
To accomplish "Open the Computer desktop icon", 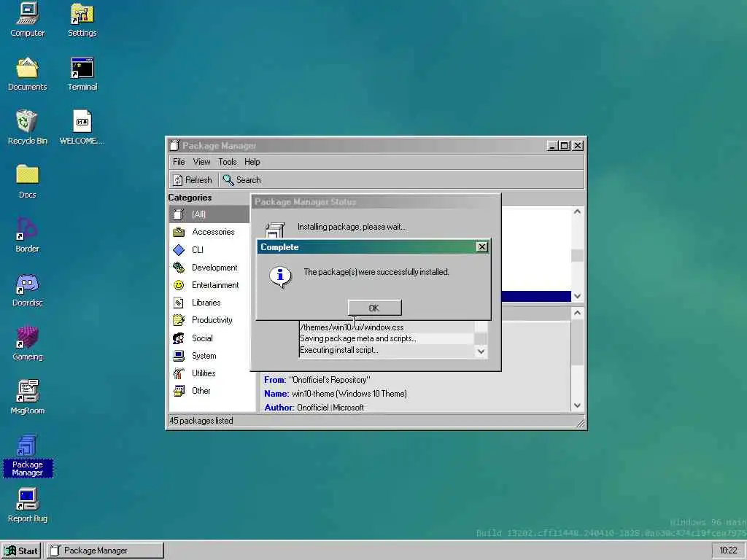I will 27,20.
